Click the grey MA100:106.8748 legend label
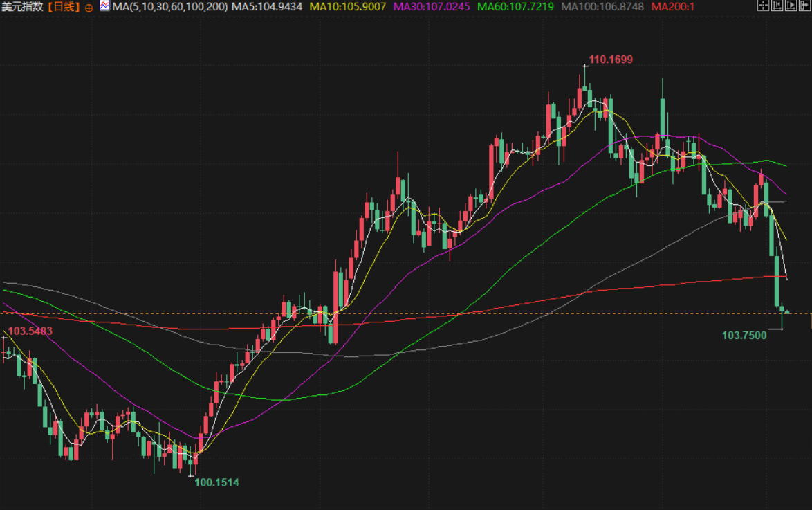This screenshot has width=812, height=510. 603,7
